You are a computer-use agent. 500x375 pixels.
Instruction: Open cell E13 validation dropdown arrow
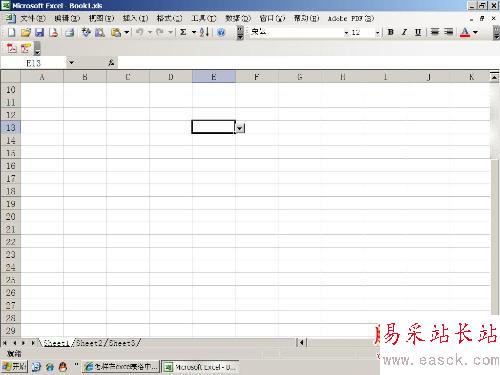click(240, 128)
